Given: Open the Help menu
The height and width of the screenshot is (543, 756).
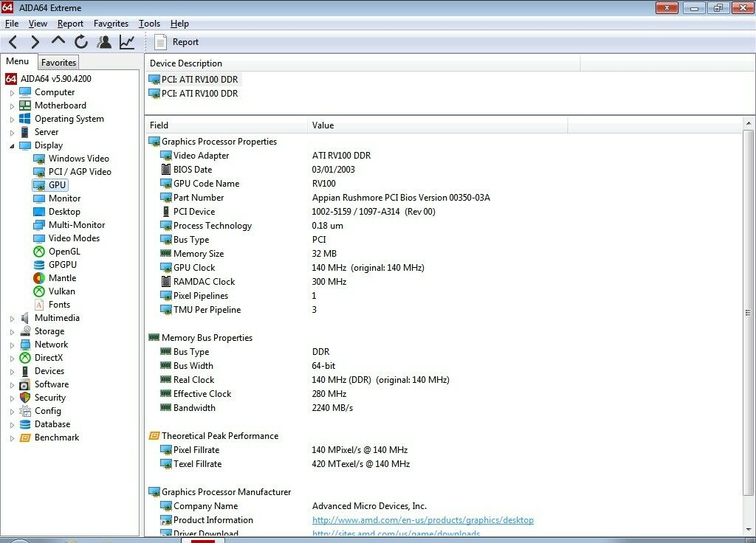Looking at the screenshot, I should [179, 24].
